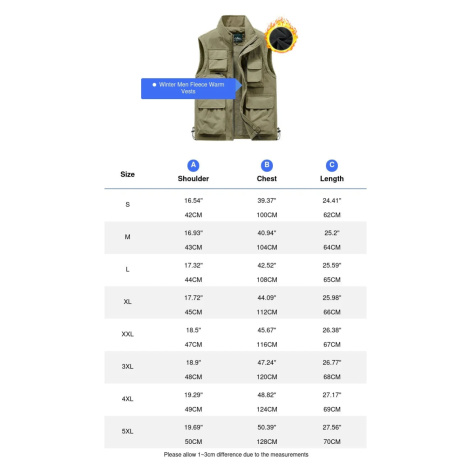The image size is (470, 470).
Task: Click the XL size row label
Action: [x=127, y=302]
